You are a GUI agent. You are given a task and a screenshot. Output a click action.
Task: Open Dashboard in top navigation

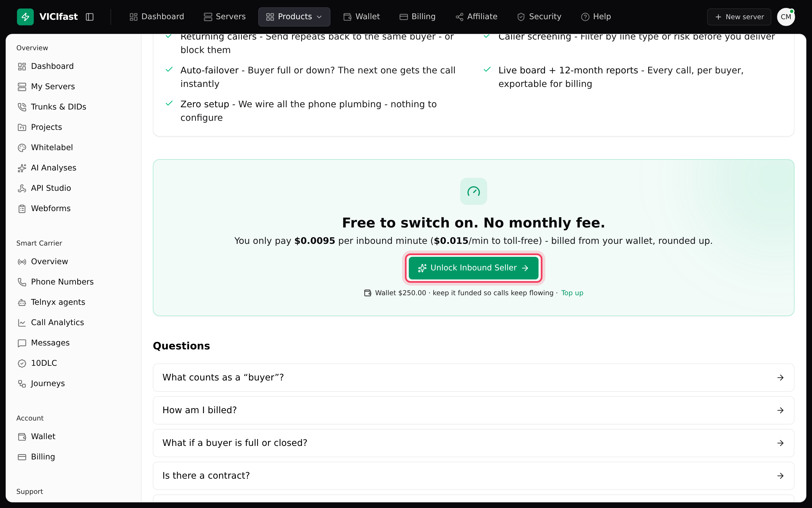[157, 17]
